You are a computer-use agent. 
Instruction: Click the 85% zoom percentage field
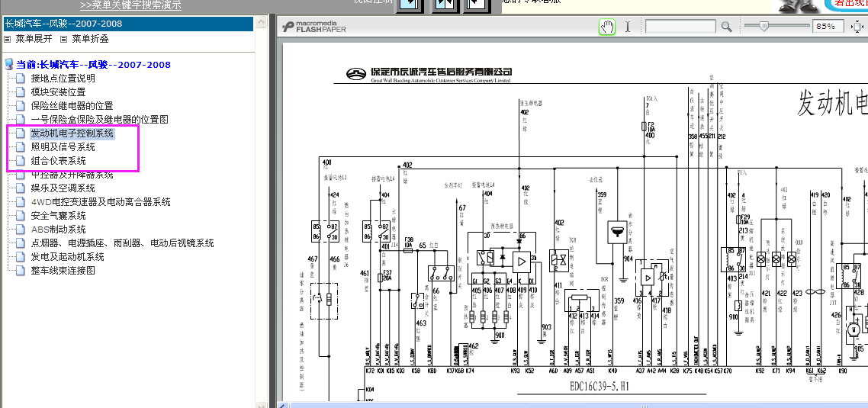(828, 27)
